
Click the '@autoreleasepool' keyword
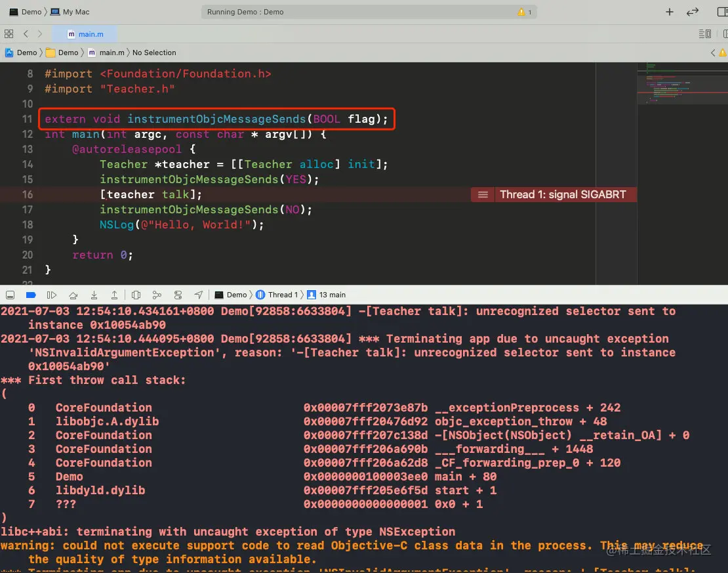pyautogui.click(x=127, y=149)
